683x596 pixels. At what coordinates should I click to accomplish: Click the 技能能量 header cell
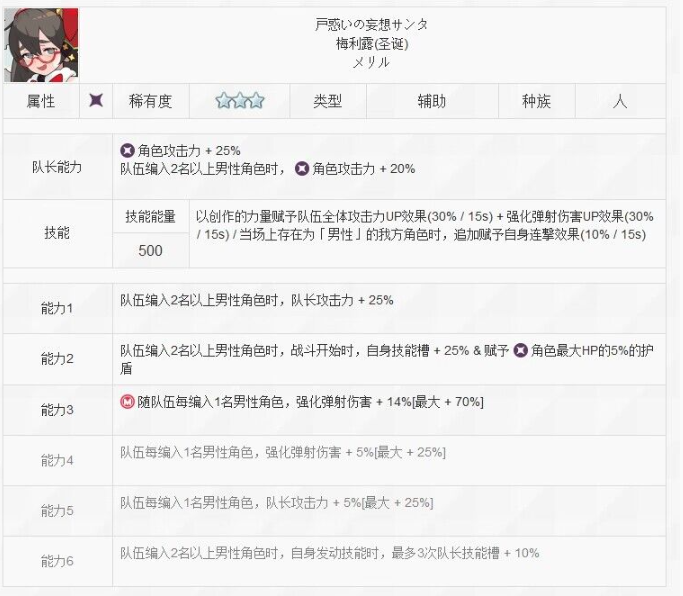[150, 217]
